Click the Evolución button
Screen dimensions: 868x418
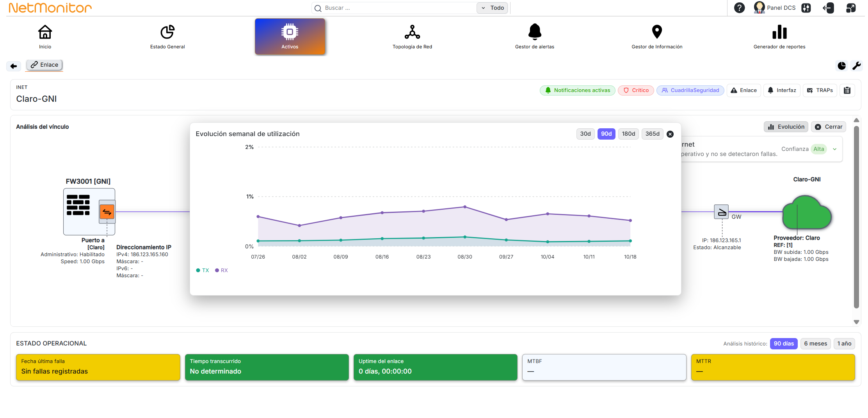pyautogui.click(x=786, y=127)
